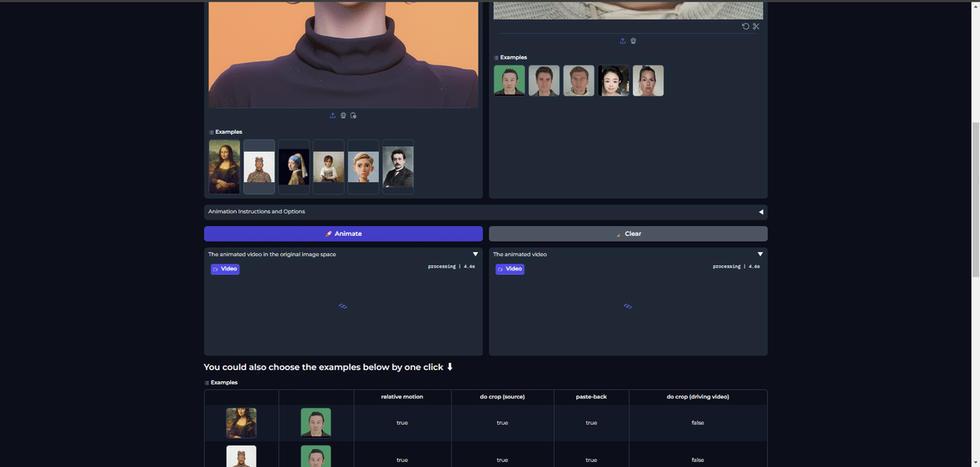Select the dark-haired woman driving video example
Image resolution: width=980 pixels, height=467 pixels.
pos(613,81)
